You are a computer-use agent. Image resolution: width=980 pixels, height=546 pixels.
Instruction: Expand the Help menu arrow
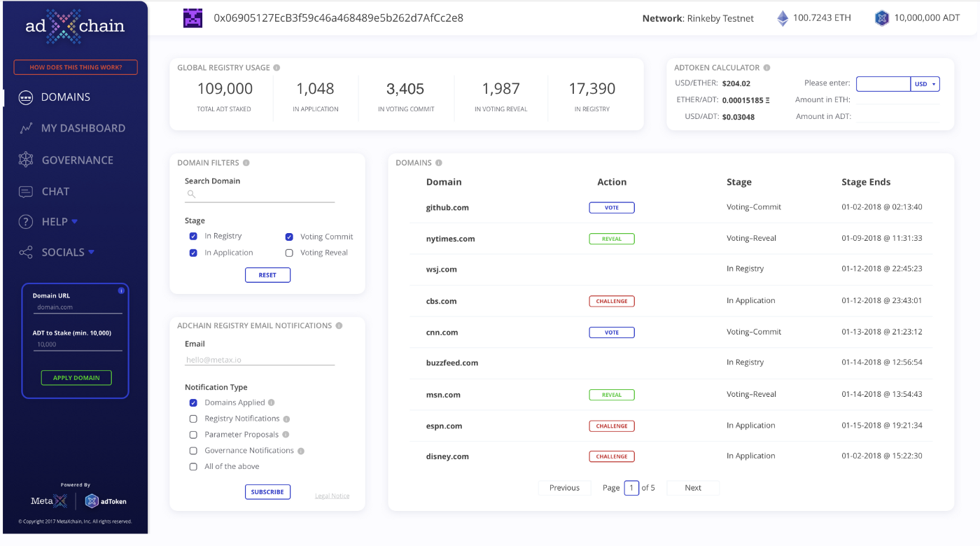coord(75,222)
